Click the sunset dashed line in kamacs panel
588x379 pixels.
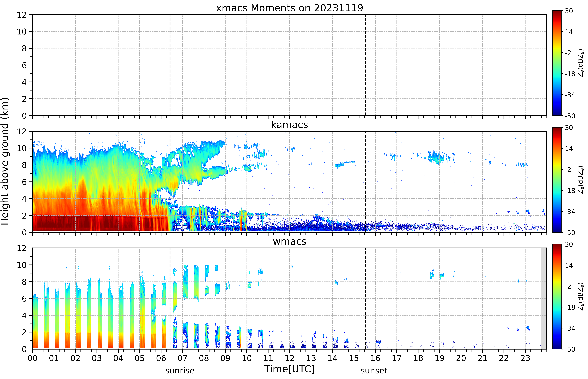pos(365,182)
